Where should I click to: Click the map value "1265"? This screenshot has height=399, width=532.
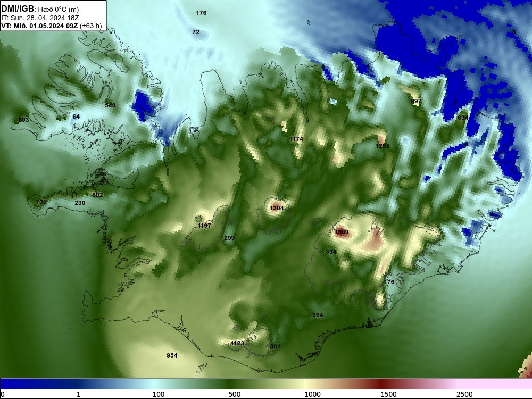coord(383,146)
